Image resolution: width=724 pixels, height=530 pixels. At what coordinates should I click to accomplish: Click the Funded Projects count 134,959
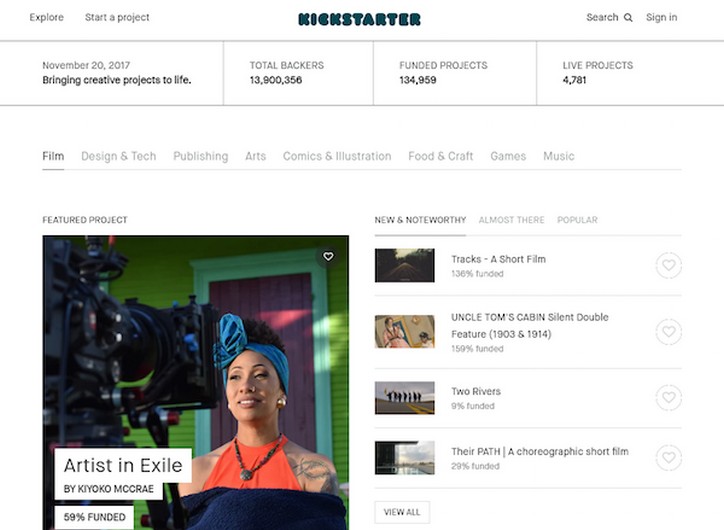(x=418, y=80)
